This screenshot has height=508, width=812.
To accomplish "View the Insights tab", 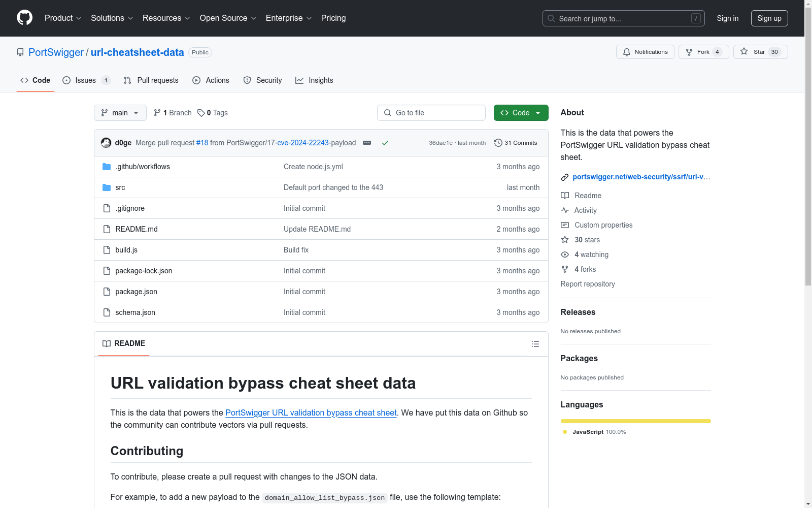I will (x=315, y=80).
